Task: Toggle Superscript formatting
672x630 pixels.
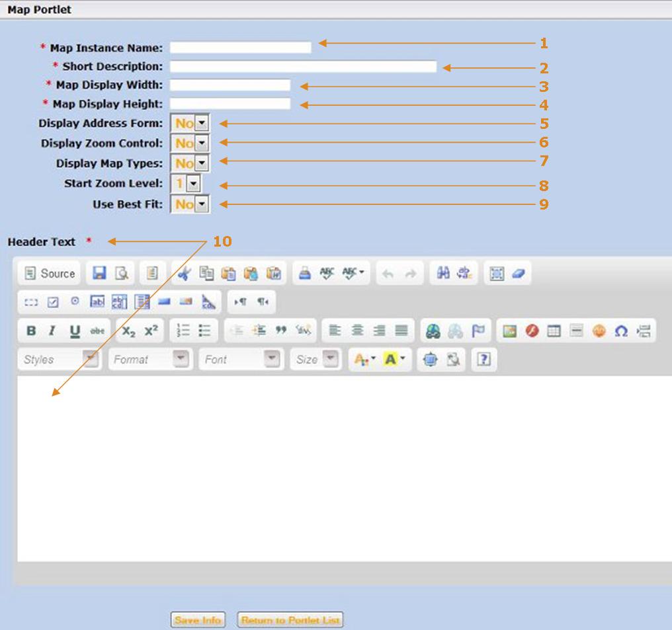Action: [x=151, y=331]
